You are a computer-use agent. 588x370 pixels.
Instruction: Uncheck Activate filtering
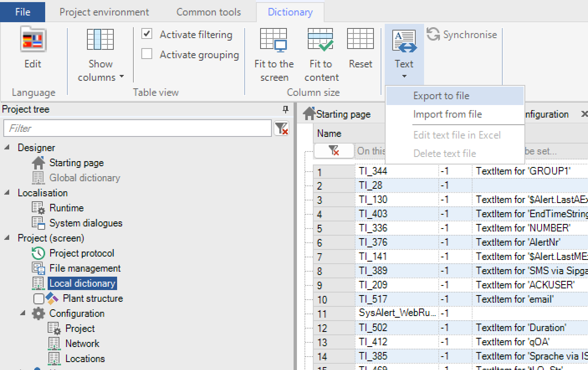point(147,33)
